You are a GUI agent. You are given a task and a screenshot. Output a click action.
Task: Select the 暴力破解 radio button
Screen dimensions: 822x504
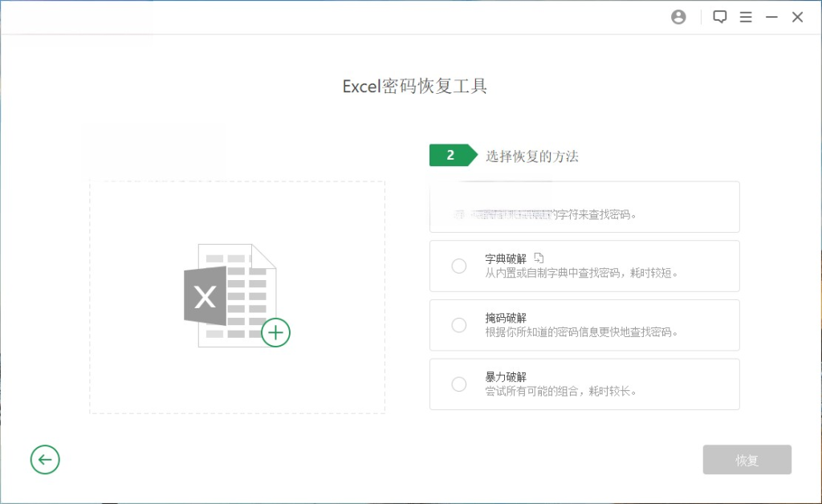point(458,384)
